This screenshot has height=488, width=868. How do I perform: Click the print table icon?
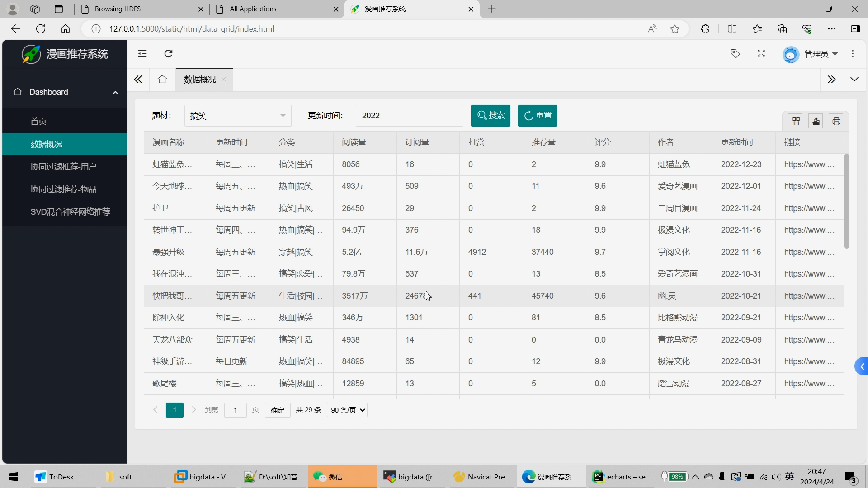(836, 121)
